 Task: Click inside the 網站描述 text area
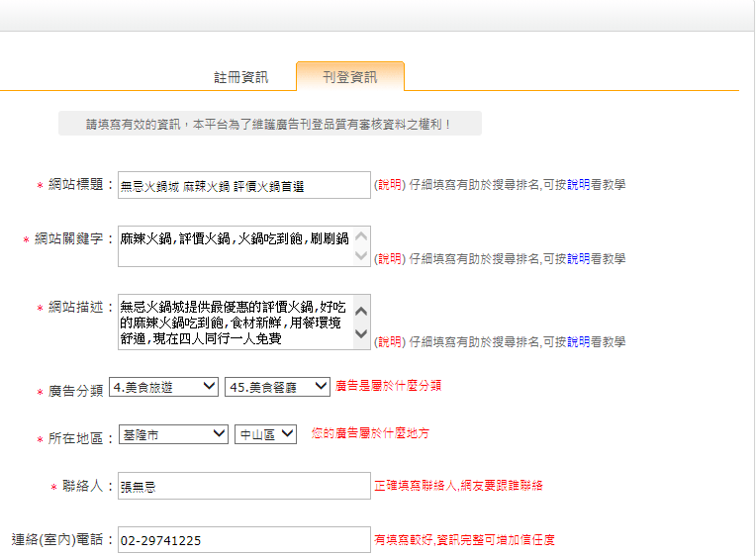tap(236, 322)
